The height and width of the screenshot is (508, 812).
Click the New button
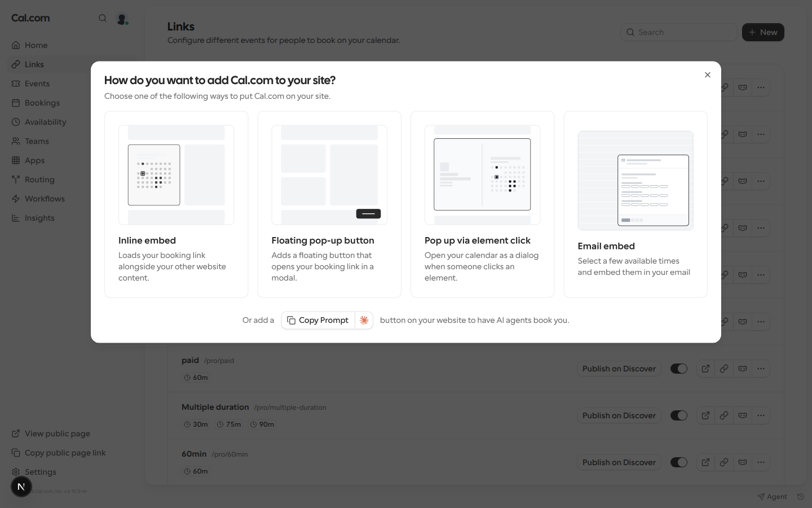763,32
